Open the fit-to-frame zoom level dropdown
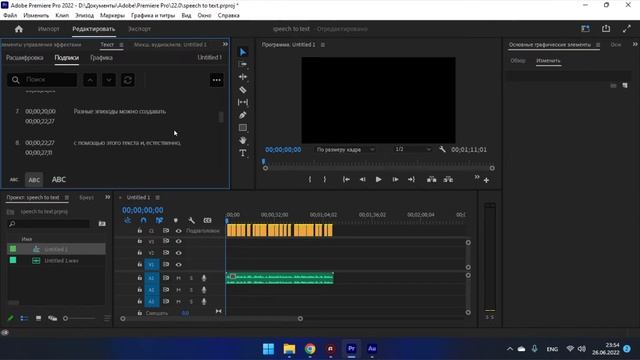The width and height of the screenshot is (640, 360). click(345, 149)
